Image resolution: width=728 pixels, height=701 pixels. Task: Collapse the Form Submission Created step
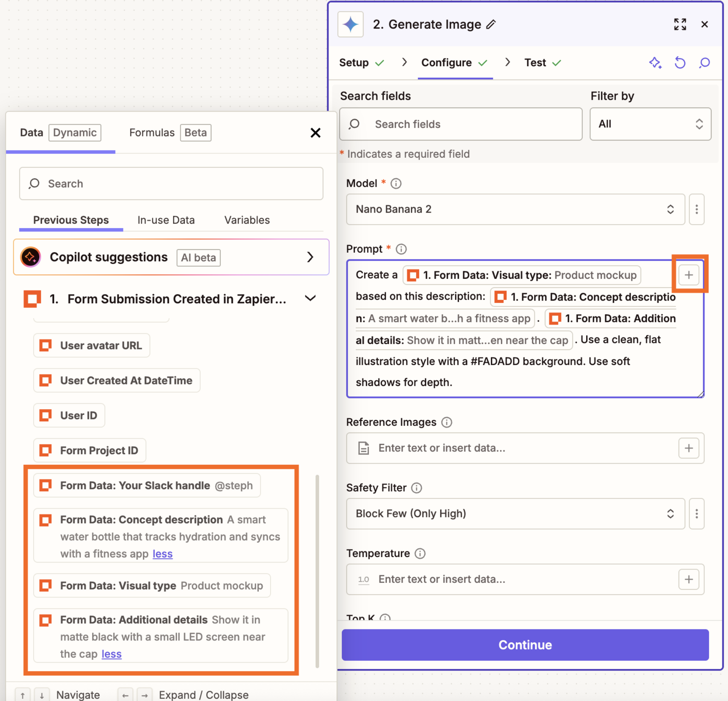coord(310,298)
